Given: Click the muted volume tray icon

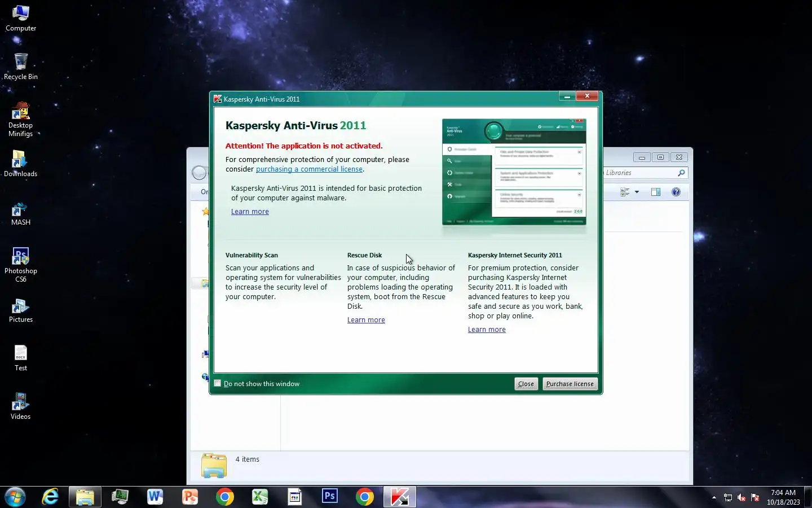Looking at the screenshot, I should tap(742, 497).
